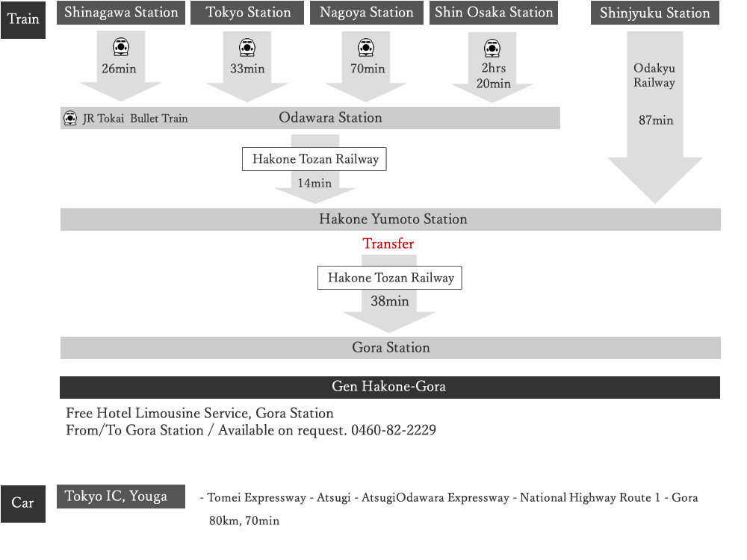Click the Tokyo IC, Youga label
The width and height of the screenshot is (747, 560).
[x=121, y=497]
